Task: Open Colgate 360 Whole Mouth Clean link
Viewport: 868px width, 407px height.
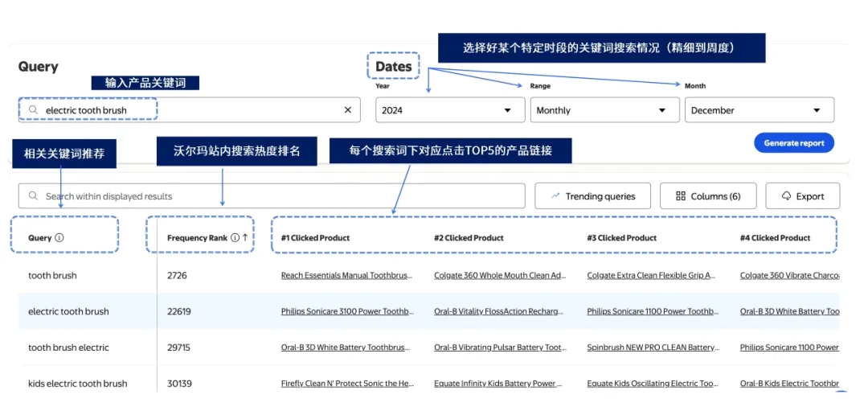Action: [x=501, y=275]
